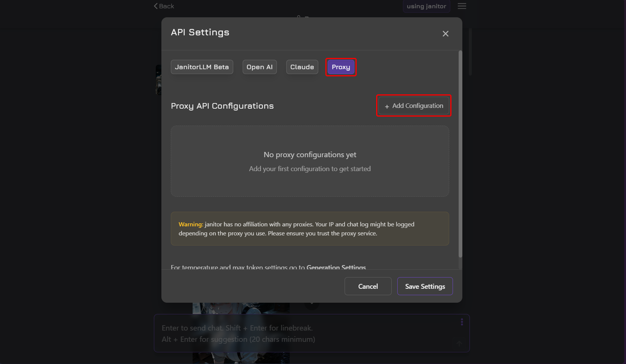
Task: Switch to the JanitorLLM Beta tab
Action: coord(202,67)
